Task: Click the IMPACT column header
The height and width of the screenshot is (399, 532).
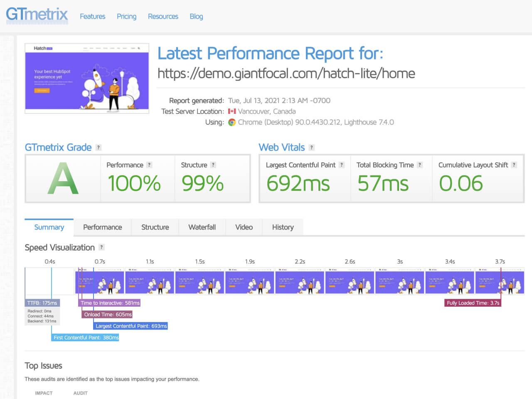Action: pyautogui.click(x=44, y=393)
